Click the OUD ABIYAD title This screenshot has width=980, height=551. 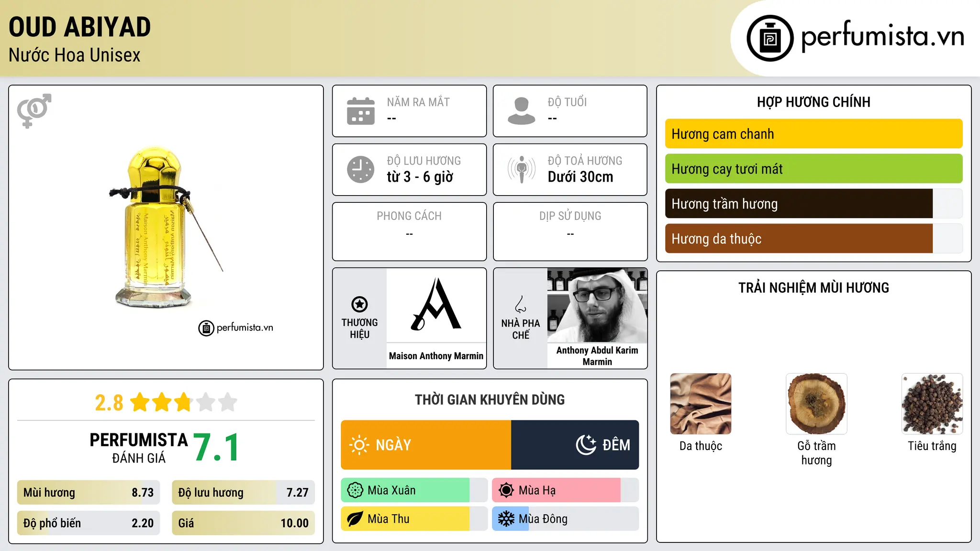(x=80, y=27)
